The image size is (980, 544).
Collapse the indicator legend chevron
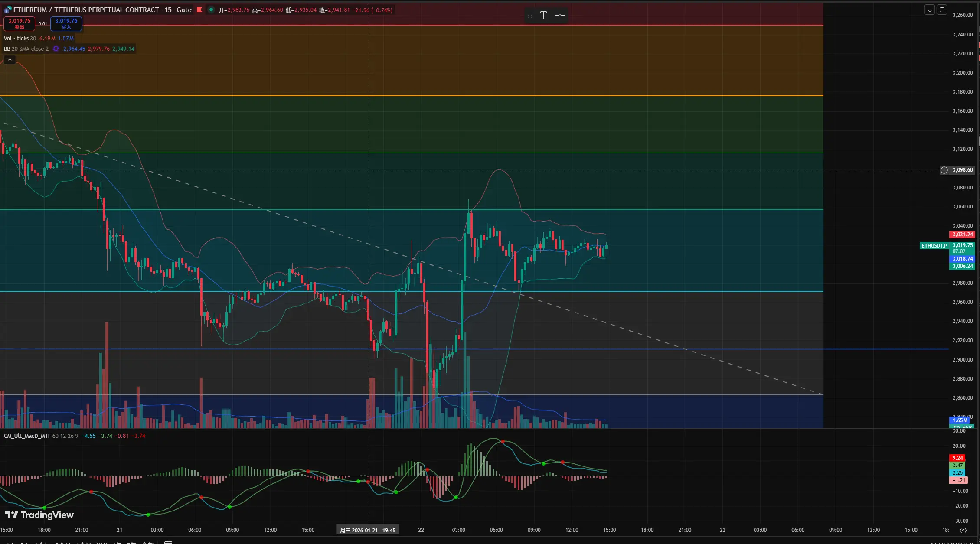click(x=10, y=60)
